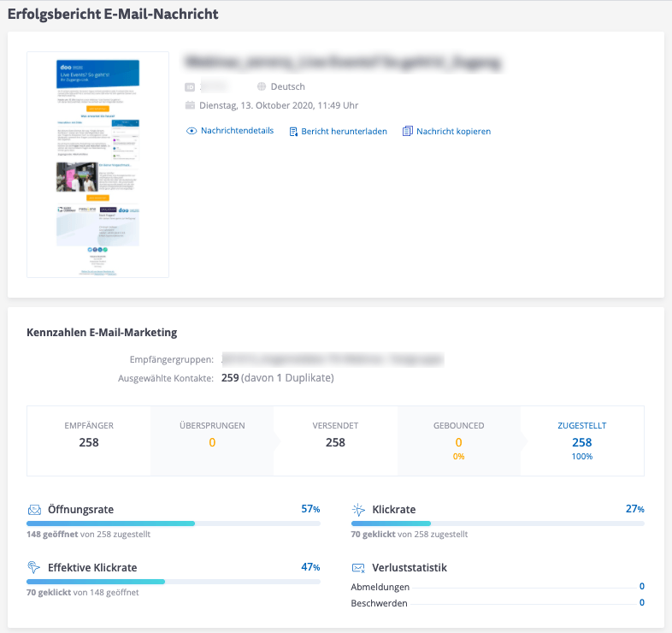
Task: Click the globe icon beside Deutsch
Action: [262, 86]
